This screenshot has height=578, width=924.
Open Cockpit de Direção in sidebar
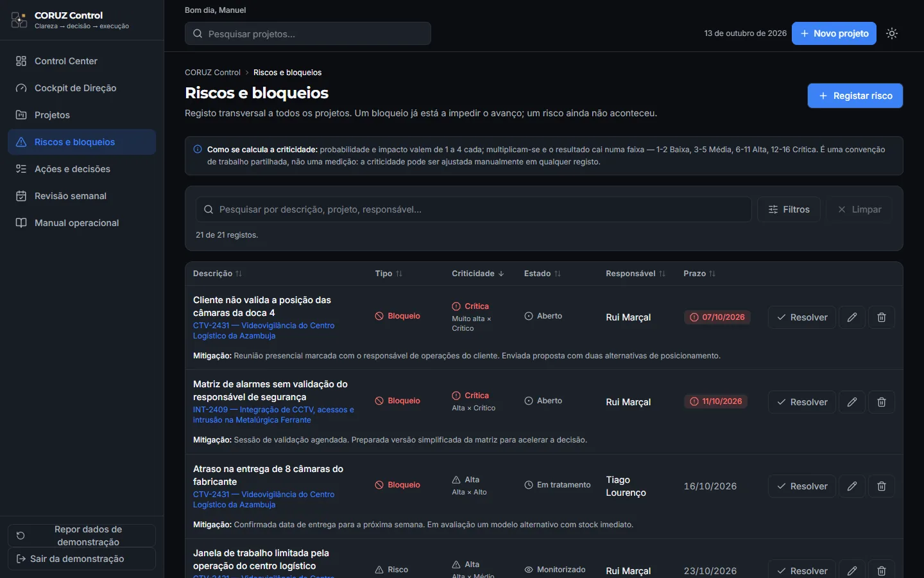[x=81, y=88]
